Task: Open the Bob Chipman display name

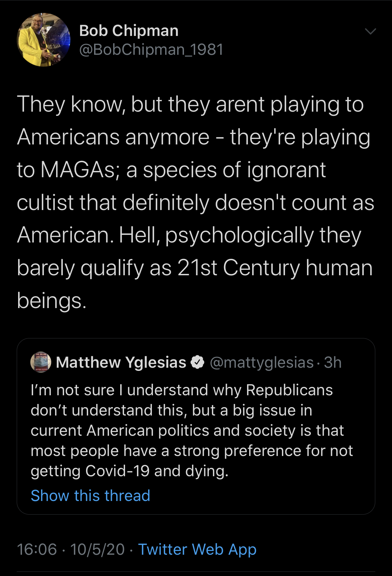Action: click(x=129, y=31)
